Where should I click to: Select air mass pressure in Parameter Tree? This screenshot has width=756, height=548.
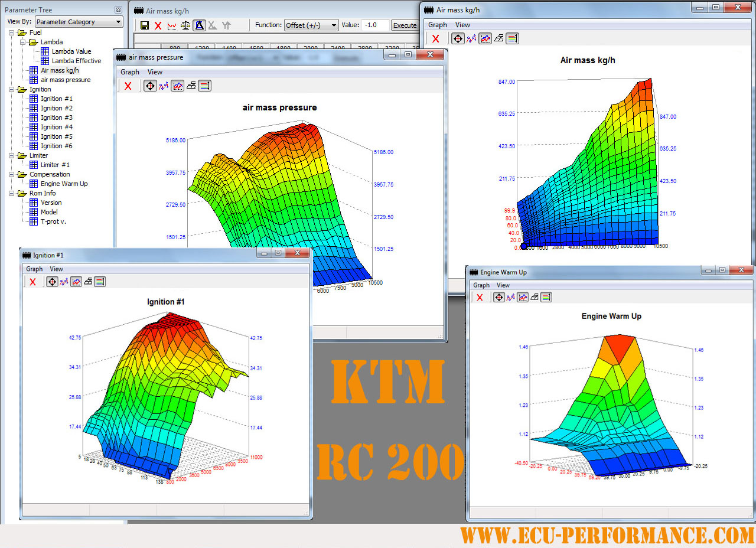coord(66,80)
